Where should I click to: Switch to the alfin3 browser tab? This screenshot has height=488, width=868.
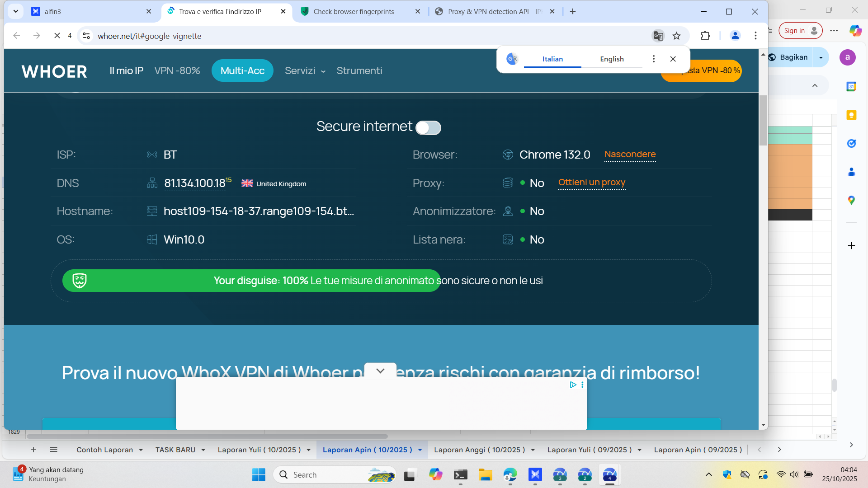(x=91, y=11)
